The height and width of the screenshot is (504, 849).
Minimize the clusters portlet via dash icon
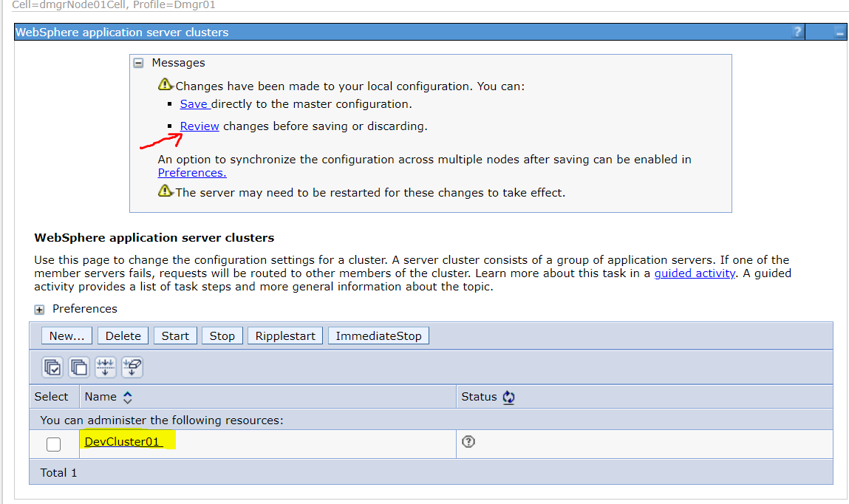pos(839,33)
